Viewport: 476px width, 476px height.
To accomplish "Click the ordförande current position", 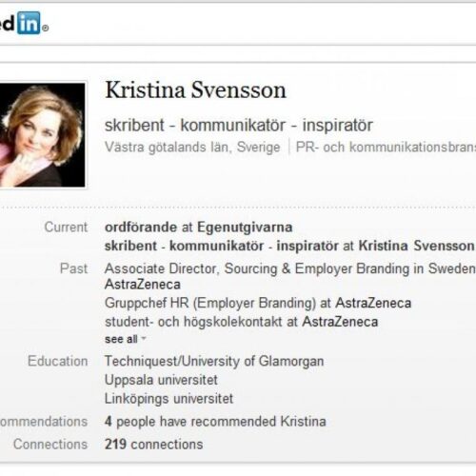I will click(x=199, y=228).
